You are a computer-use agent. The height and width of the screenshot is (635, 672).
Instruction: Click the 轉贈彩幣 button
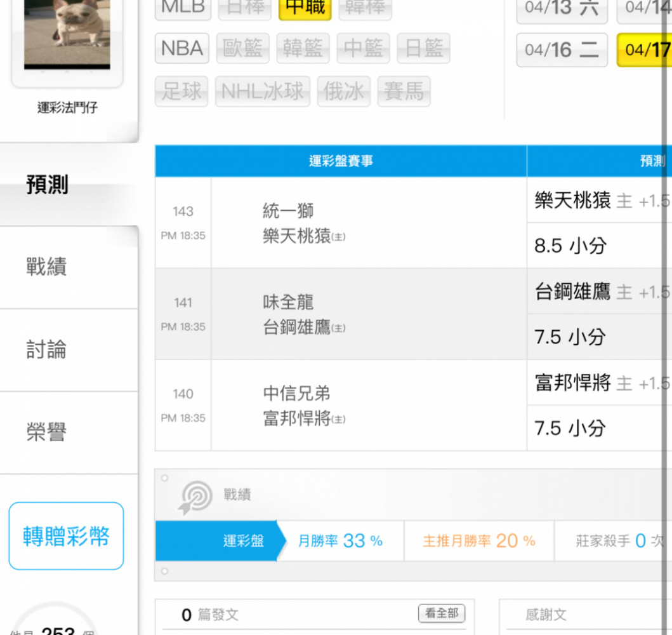tap(67, 536)
